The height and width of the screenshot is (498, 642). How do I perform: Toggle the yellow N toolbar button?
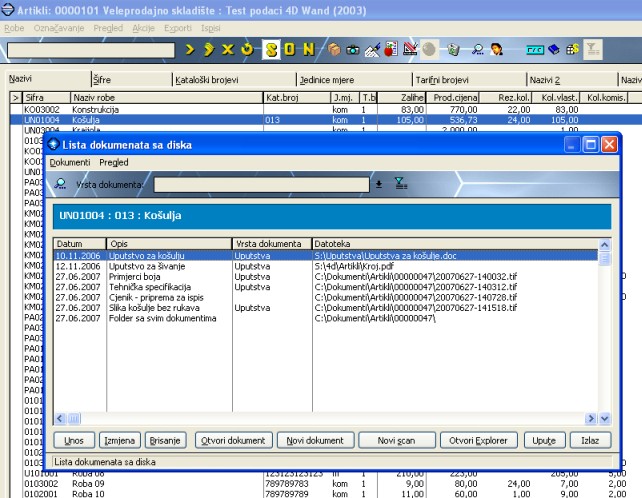(308, 50)
